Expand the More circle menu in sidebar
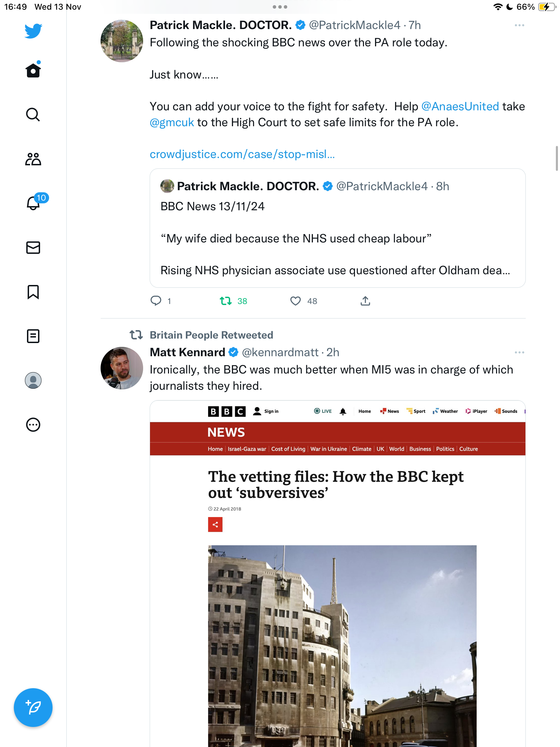This screenshot has height=747, width=560. pos(33,425)
